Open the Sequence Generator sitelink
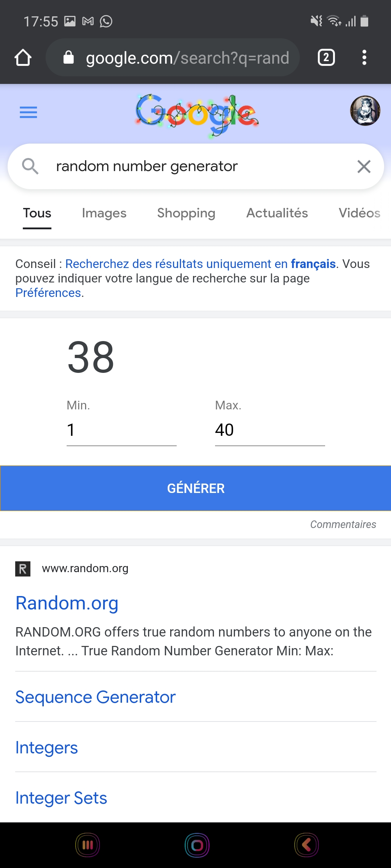The height and width of the screenshot is (868, 391). pos(96,697)
